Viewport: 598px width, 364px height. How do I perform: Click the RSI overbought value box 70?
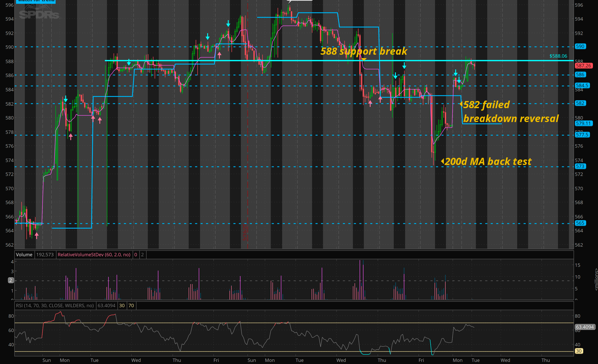click(x=131, y=306)
